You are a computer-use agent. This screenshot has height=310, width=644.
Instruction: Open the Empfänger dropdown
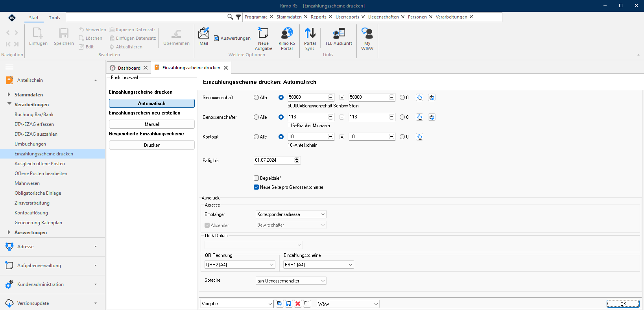291,214
